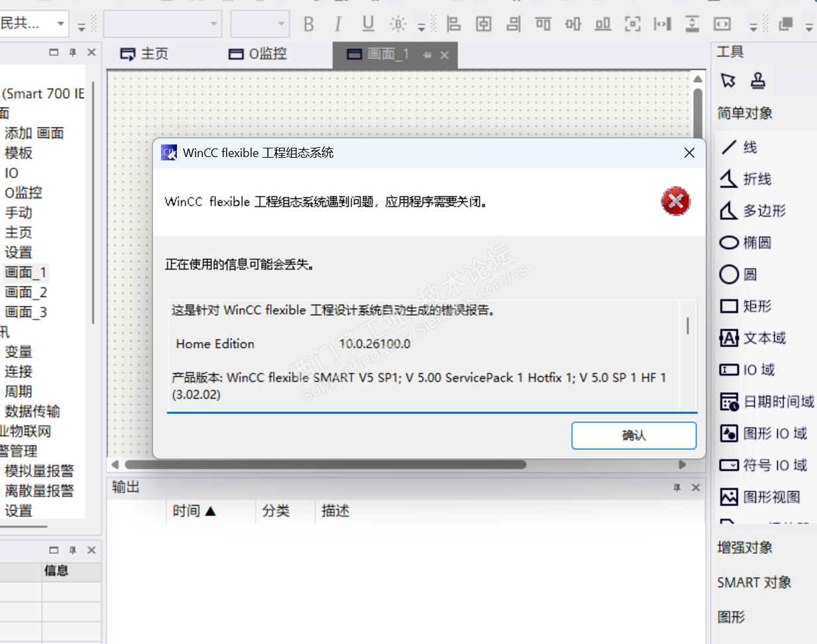Select the 符号 IO 域 tool

(x=764, y=465)
